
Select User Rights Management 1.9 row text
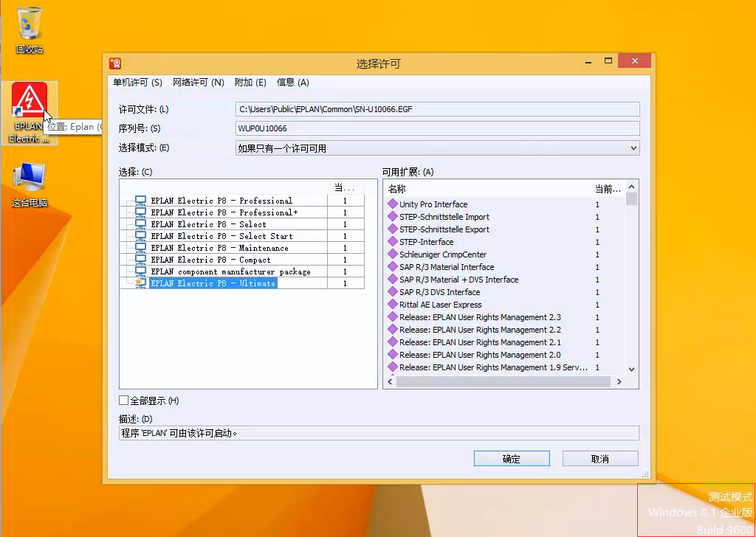pos(493,367)
